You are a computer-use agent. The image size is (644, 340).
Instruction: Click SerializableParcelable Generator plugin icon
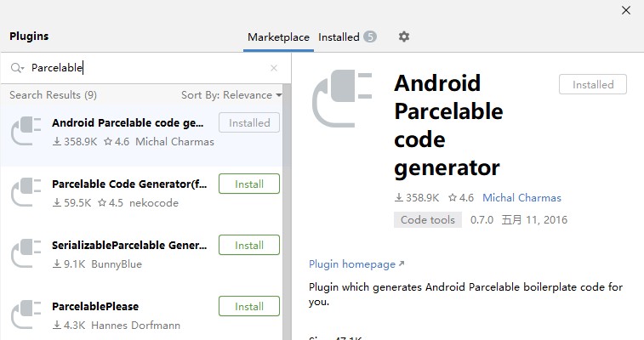click(x=26, y=253)
